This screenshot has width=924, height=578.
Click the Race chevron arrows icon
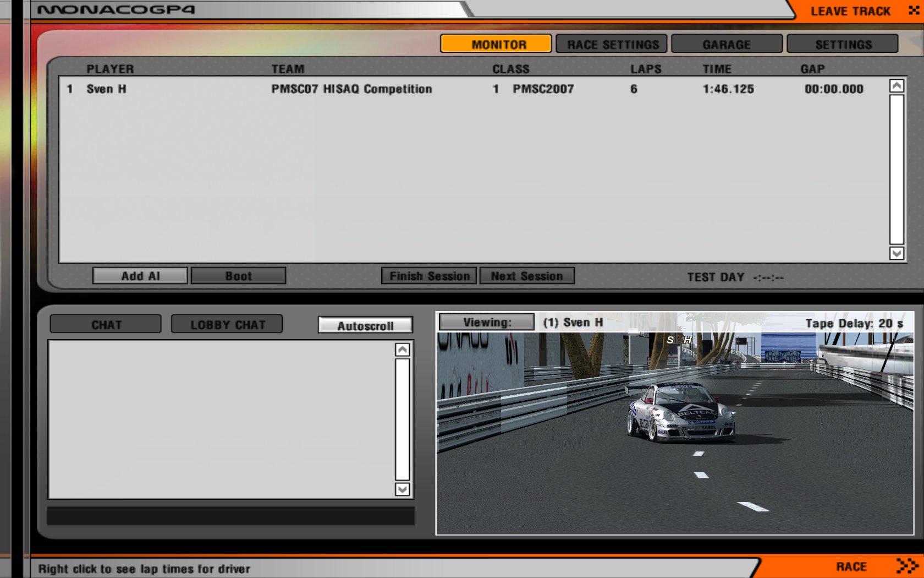point(906,566)
